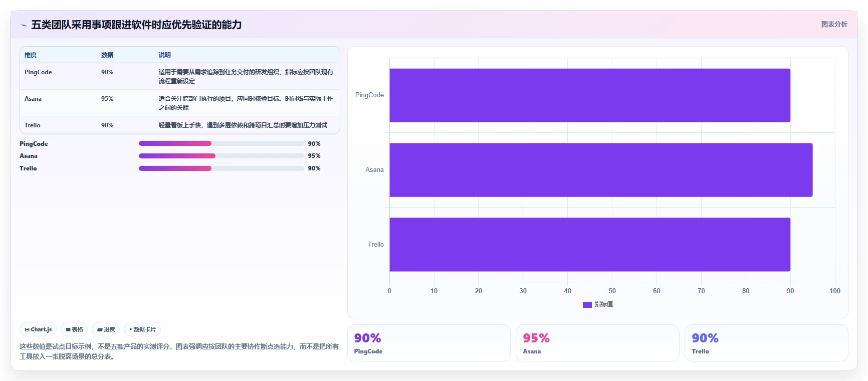Click the 50 tick on the x-axis
The width and height of the screenshot is (868, 381).
tap(612, 291)
